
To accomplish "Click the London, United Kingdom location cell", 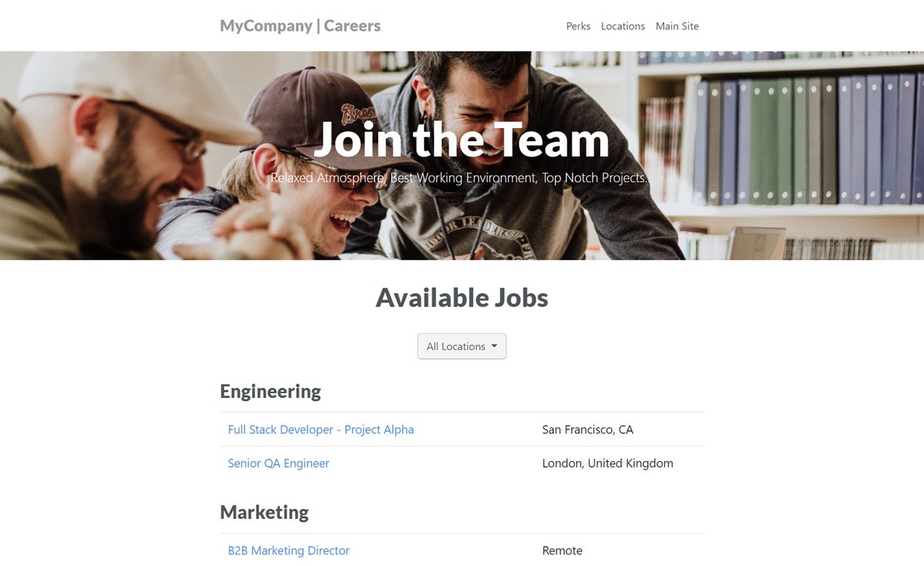I will [607, 463].
